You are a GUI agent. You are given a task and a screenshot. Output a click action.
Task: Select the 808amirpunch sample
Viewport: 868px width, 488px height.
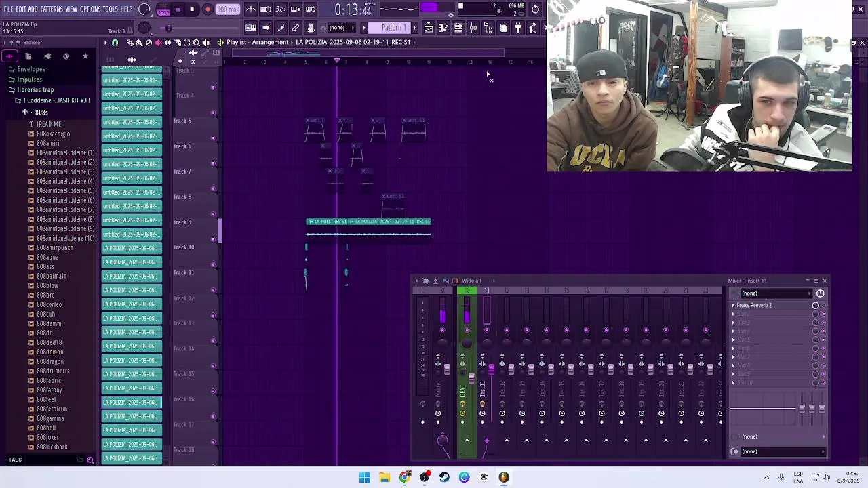tap(55, 247)
